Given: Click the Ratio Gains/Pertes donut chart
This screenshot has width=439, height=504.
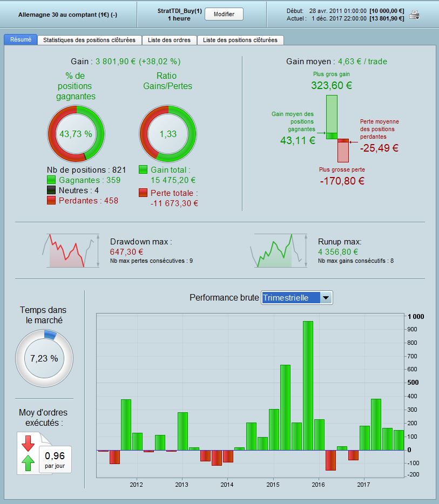Looking at the screenshot, I should [168, 134].
